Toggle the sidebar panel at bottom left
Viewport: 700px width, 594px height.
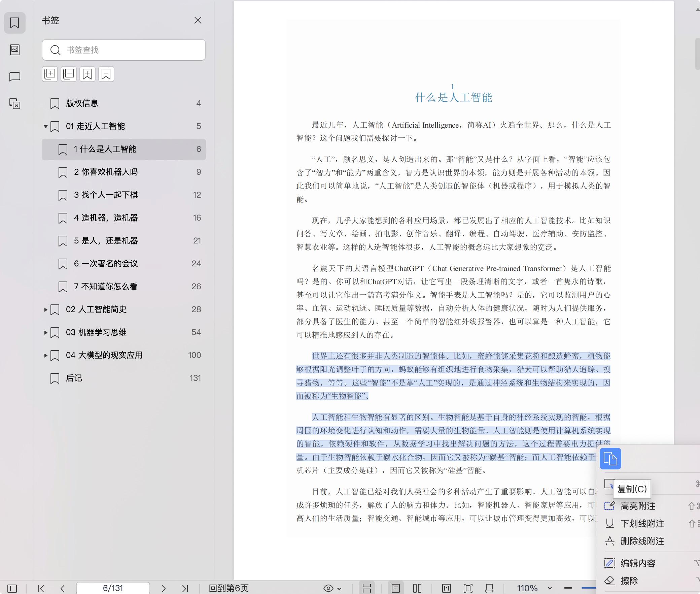click(12, 588)
